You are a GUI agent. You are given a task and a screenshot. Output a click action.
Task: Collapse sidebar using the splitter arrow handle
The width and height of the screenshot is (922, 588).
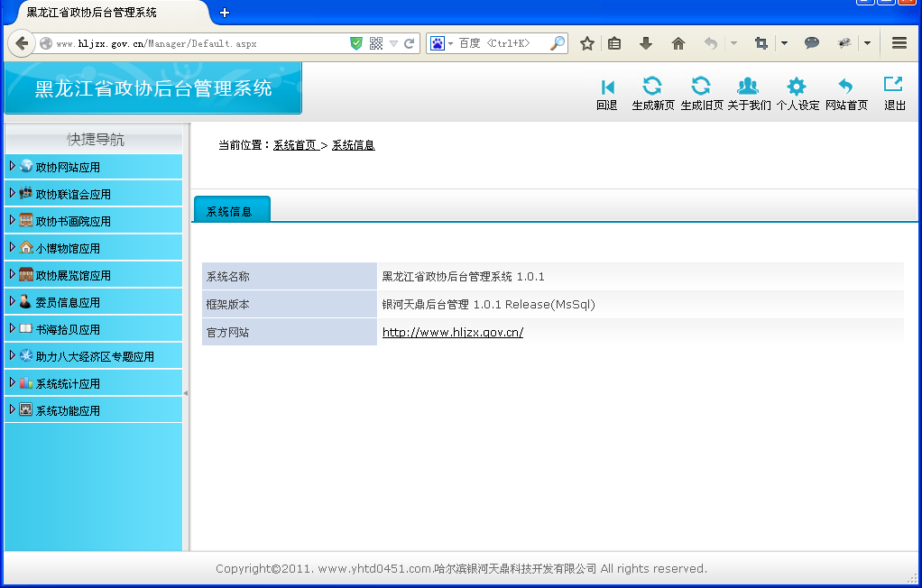point(186,393)
